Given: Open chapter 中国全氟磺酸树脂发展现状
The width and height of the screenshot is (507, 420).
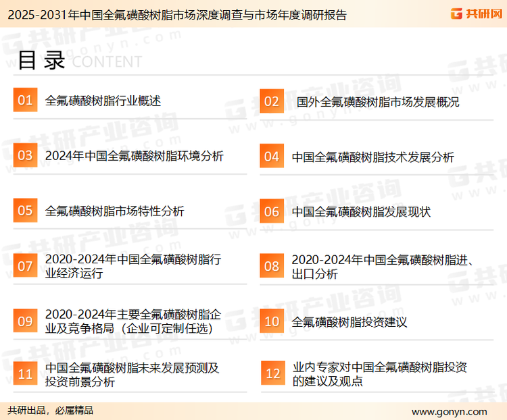Looking at the screenshot, I should 361,212.
